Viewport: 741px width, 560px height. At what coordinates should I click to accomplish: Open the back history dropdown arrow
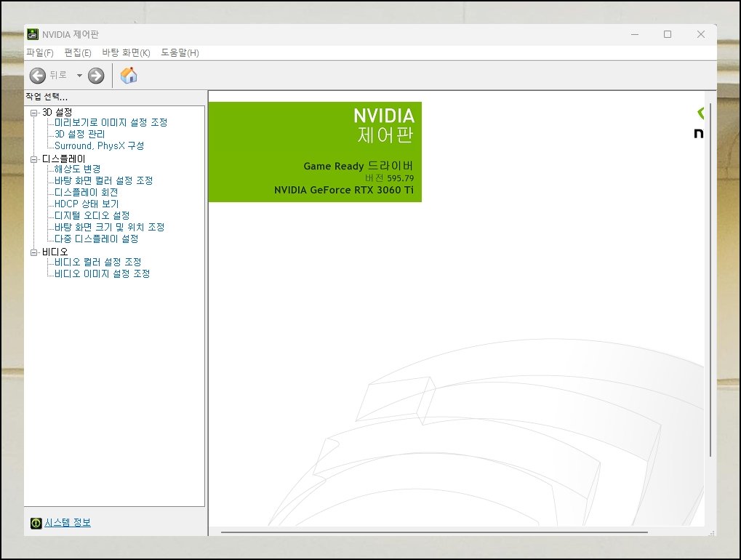tap(79, 76)
